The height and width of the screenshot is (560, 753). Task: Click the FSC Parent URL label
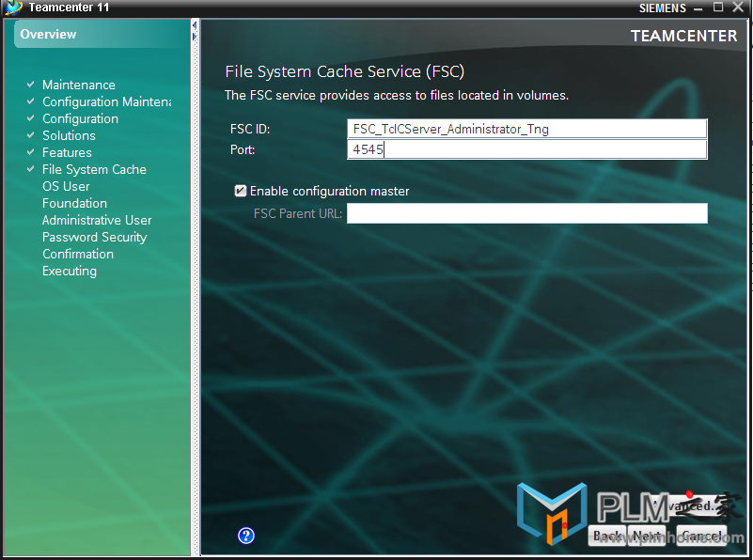[x=298, y=213]
